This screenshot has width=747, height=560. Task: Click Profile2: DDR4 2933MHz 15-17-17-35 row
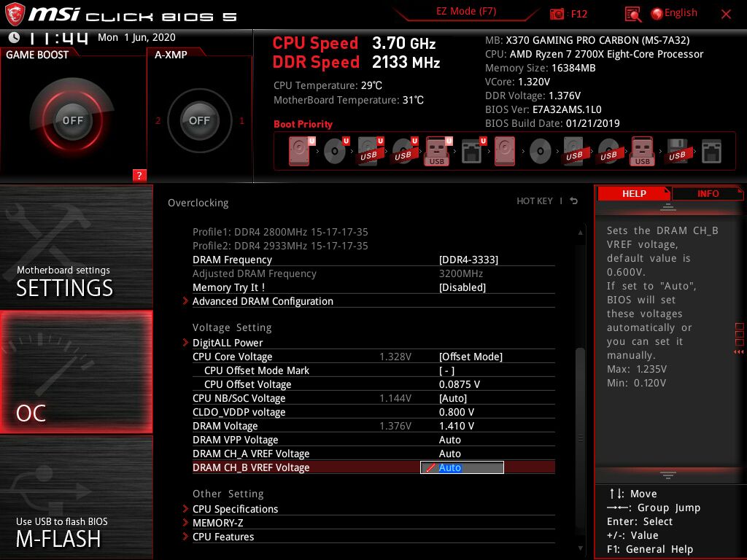click(x=280, y=246)
